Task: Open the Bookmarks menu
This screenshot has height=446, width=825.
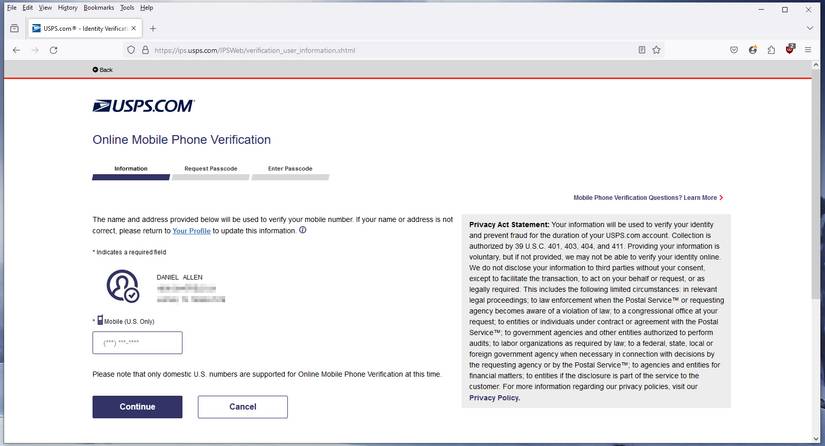Action: (98, 7)
